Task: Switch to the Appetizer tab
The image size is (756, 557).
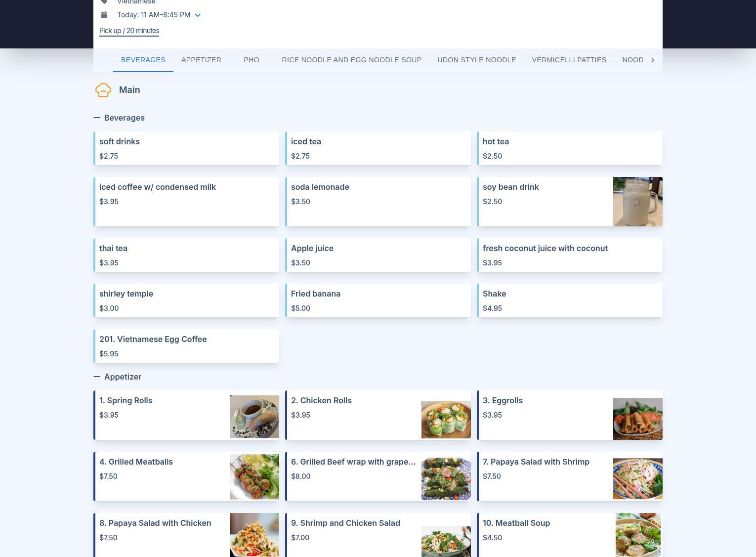Action: pos(201,60)
